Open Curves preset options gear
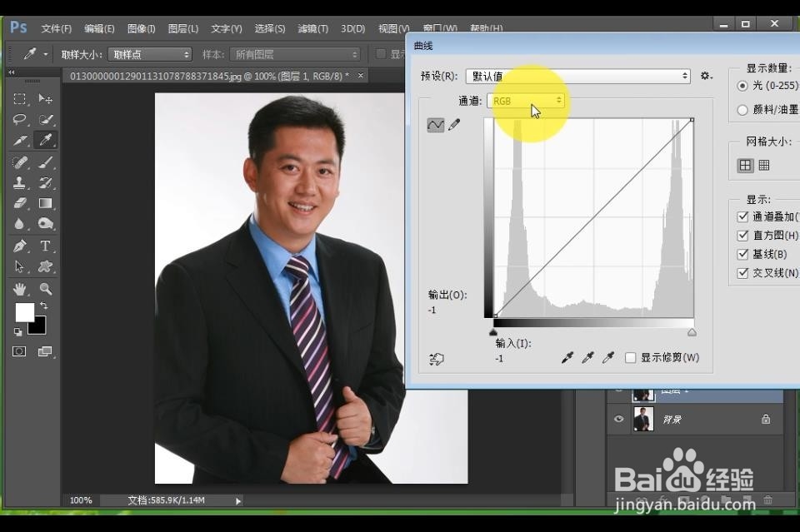 (x=706, y=76)
